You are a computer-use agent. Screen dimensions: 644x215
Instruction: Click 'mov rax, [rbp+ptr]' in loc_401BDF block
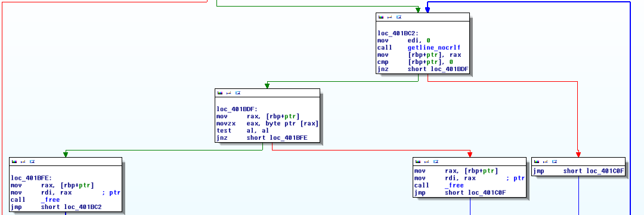click(x=258, y=116)
